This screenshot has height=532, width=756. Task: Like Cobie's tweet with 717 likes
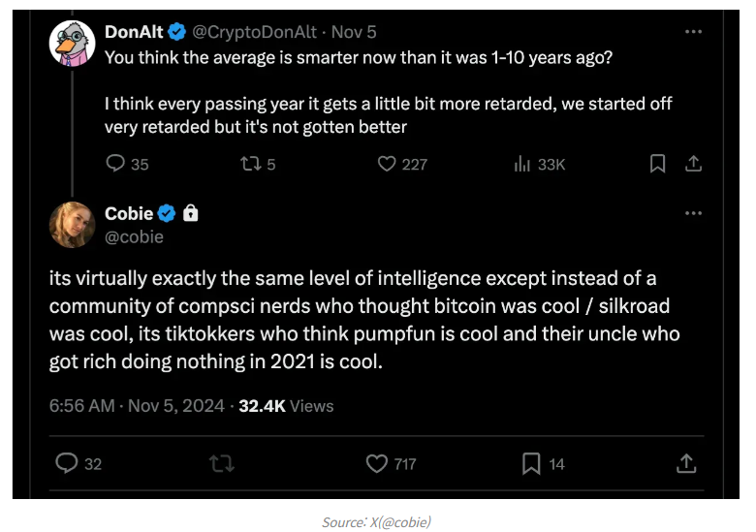coord(377,464)
